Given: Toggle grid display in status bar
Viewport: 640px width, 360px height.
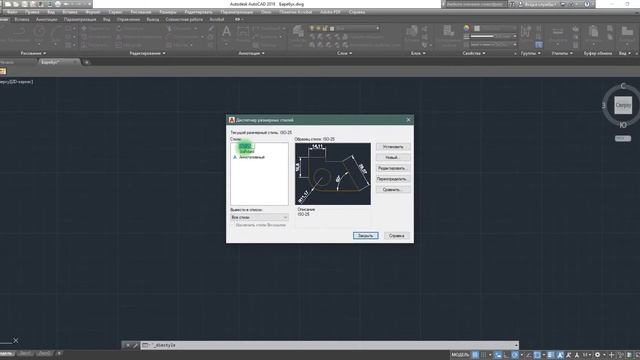Looking at the screenshot, I should [x=475, y=355].
